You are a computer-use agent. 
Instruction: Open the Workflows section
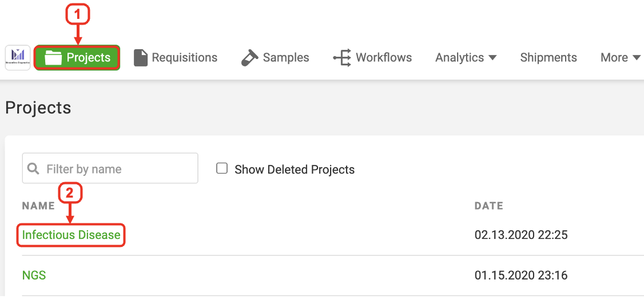[383, 58]
